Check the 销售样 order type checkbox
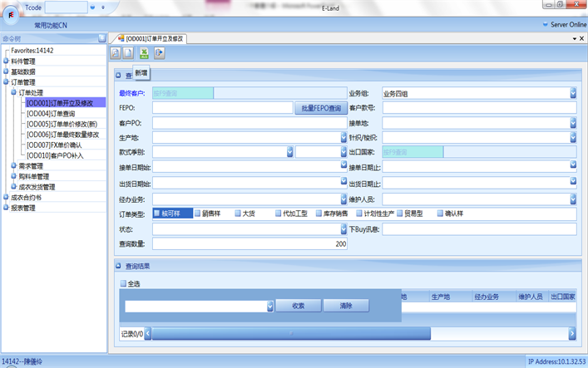588x368 pixels. (x=197, y=213)
